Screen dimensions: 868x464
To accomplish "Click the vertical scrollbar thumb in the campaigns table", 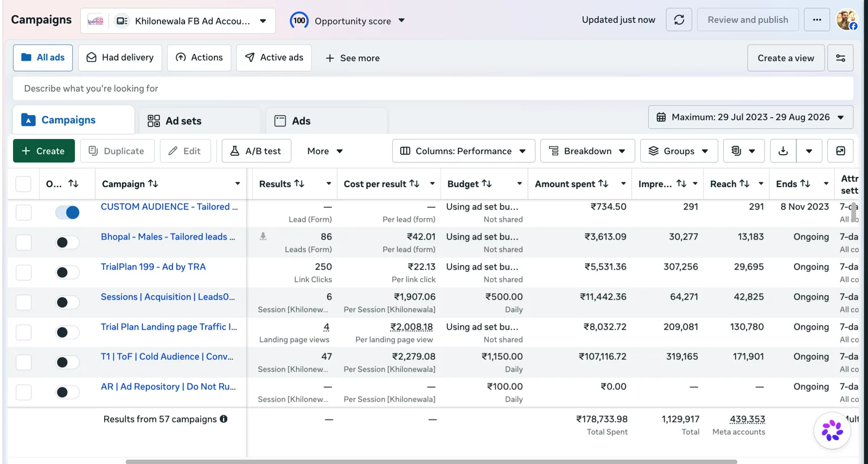I will 854,212.
